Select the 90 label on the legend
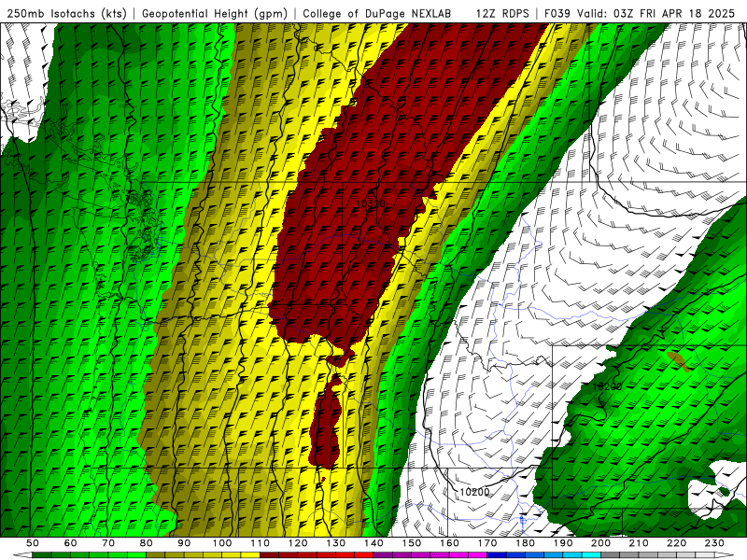 click(184, 543)
